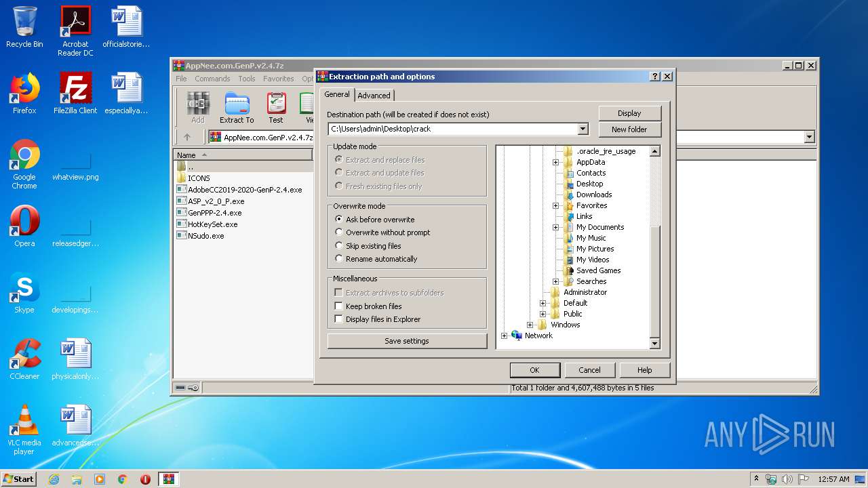The image size is (868, 488).
Task: Open the File menu in WinRAR
Action: [181, 79]
